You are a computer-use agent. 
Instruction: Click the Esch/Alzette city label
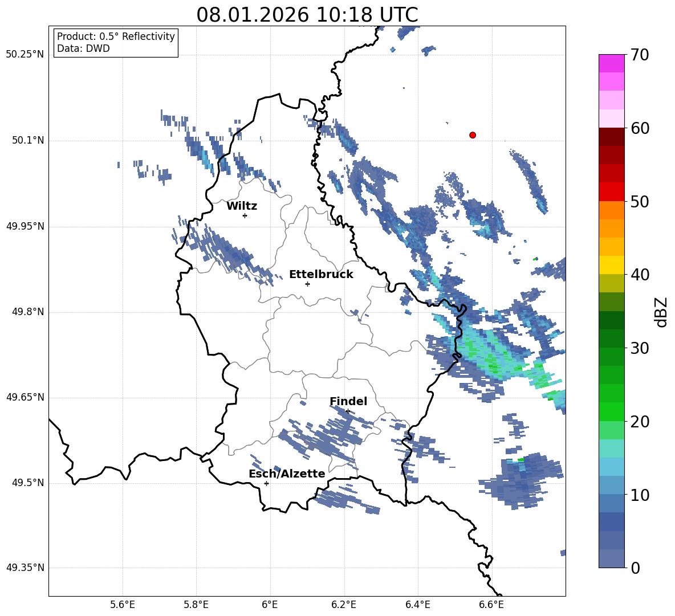tap(287, 474)
